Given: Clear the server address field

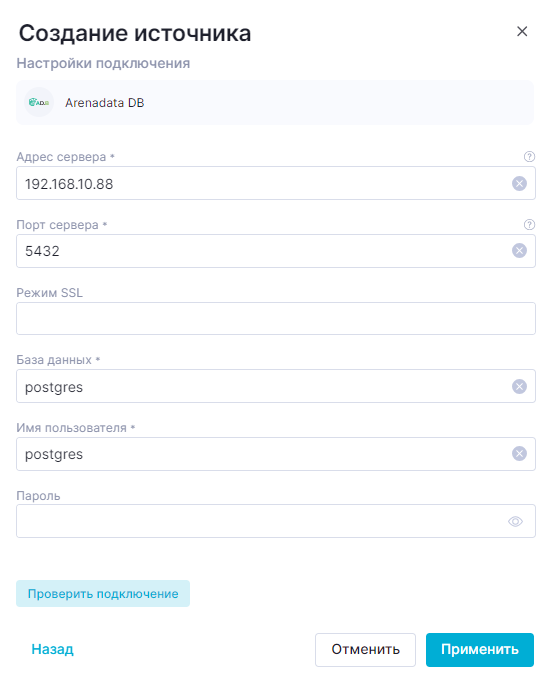Looking at the screenshot, I should (x=519, y=183).
